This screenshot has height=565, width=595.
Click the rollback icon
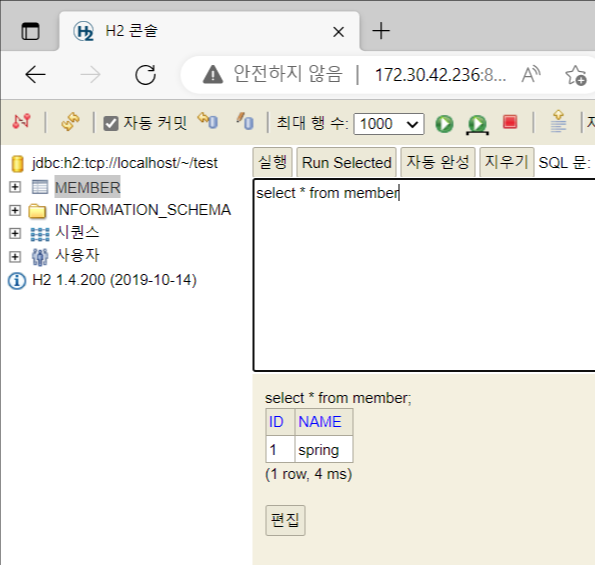point(208,121)
